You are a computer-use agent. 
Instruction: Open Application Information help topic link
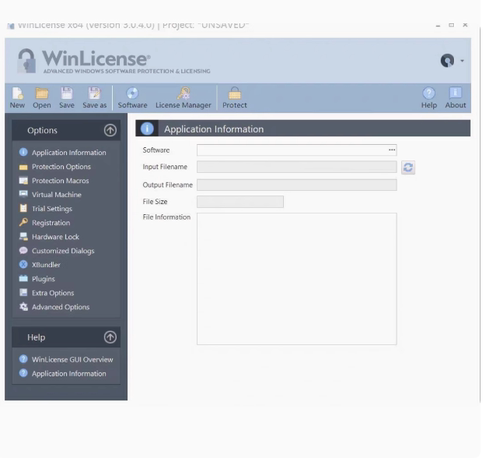pos(63,373)
